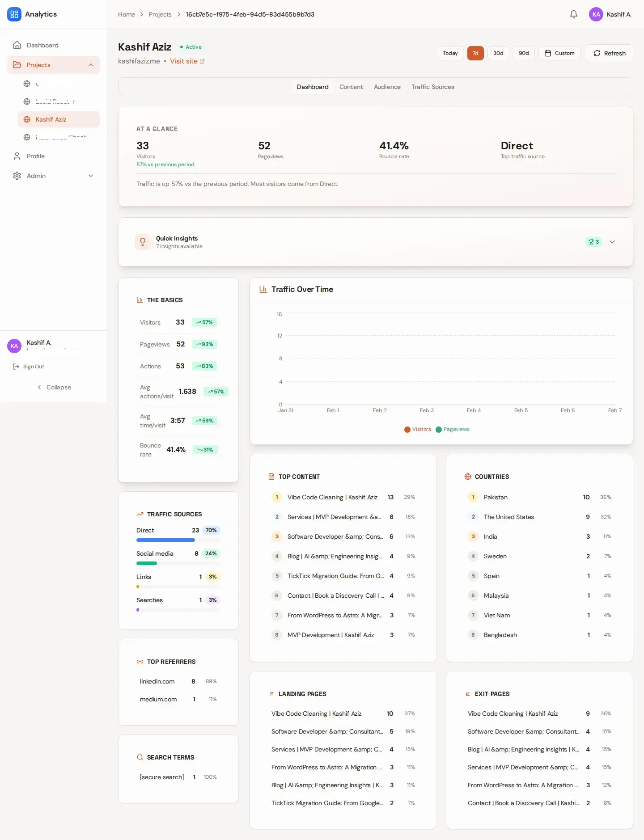Click the external link icon next to Visit site
Viewport: 644px width, 840px height.
point(202,61)
